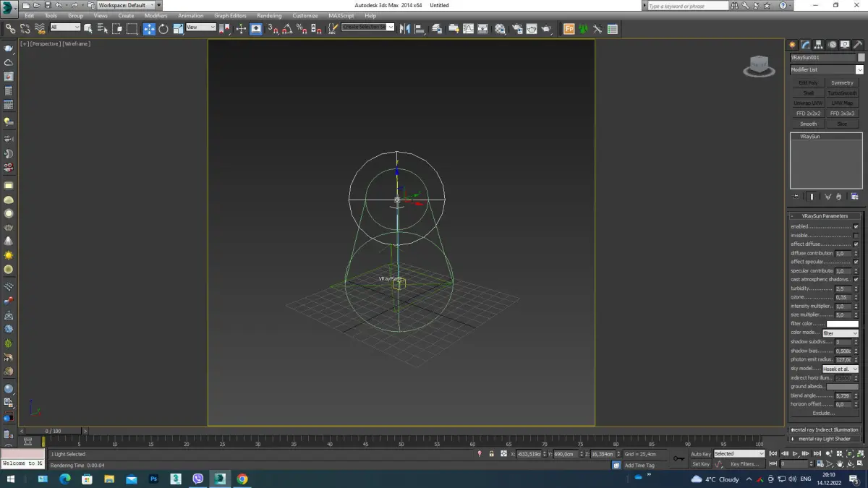Open the Modifier List dropdown
This screenshot has height=488, width=868.
point(827,69)
